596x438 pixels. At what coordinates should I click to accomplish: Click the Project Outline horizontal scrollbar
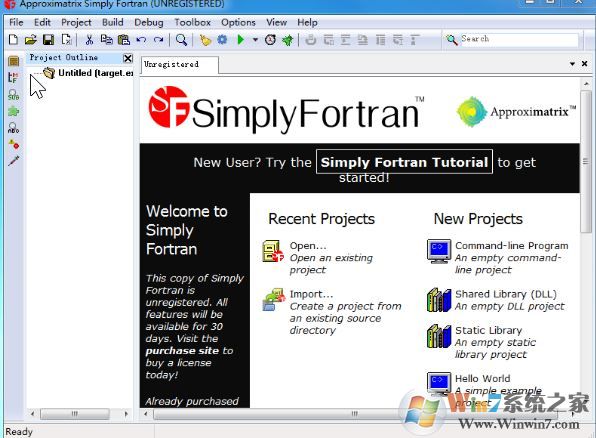(74, 414)
